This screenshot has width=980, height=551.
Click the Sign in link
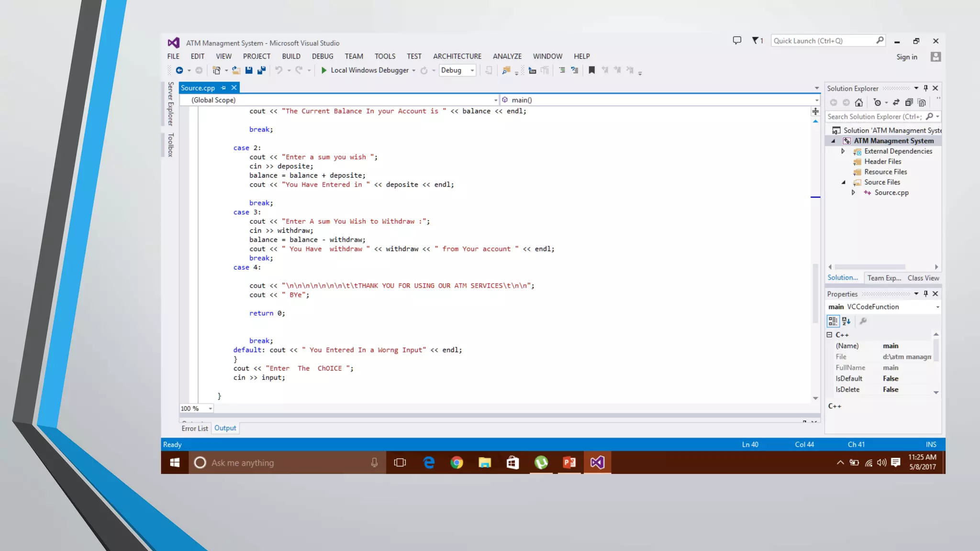906,57
